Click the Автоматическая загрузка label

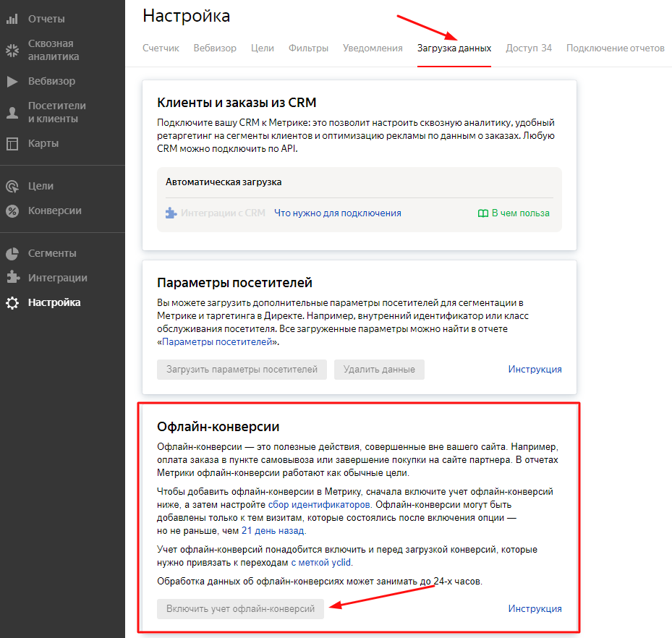(x=224, y=182)
